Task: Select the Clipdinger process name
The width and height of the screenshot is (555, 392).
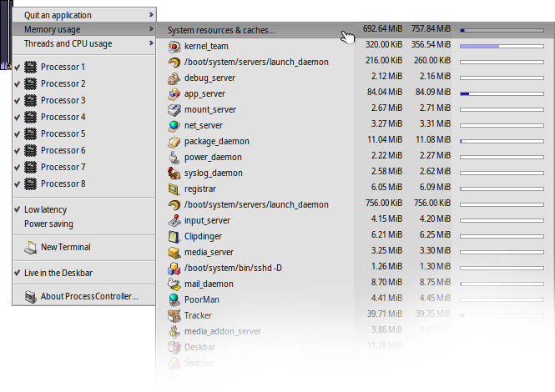Action: (x=203, y=236)
